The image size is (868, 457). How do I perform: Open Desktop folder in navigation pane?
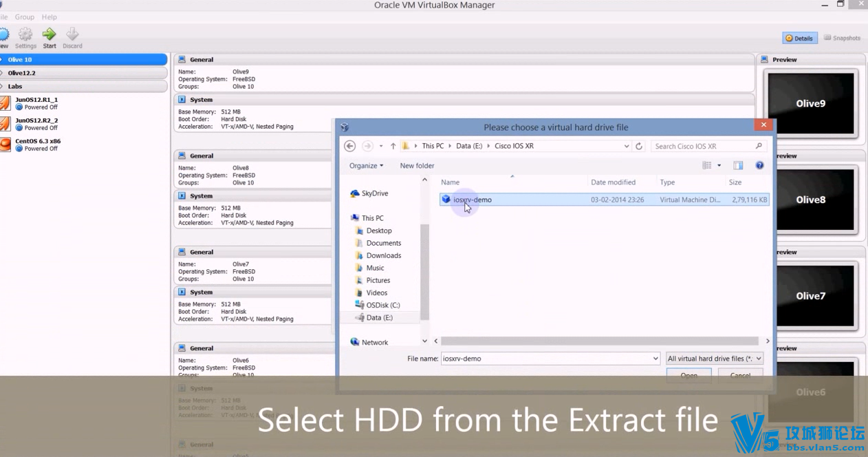click(378, 231)
